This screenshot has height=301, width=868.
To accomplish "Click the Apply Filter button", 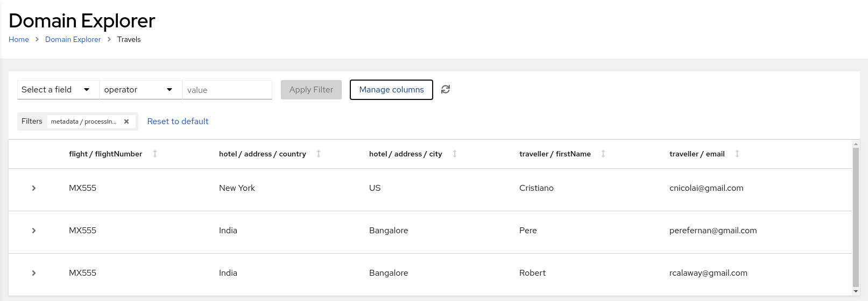I will pyautogui.click(x=311, y=90).
